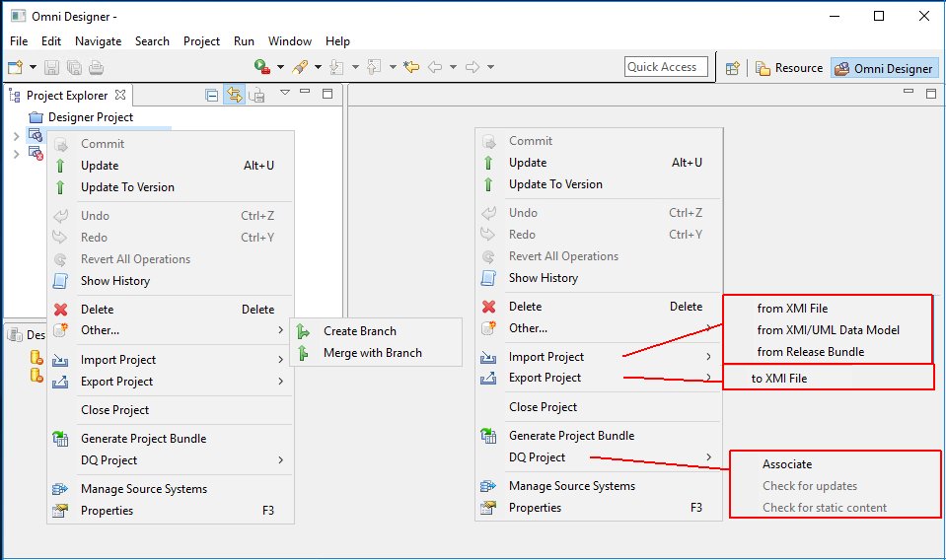Choose Close Project in left-hand context menu
Image resolution: width=946 pixels, height=560 pixels.
pyautogui.click(x=171, y=410)
